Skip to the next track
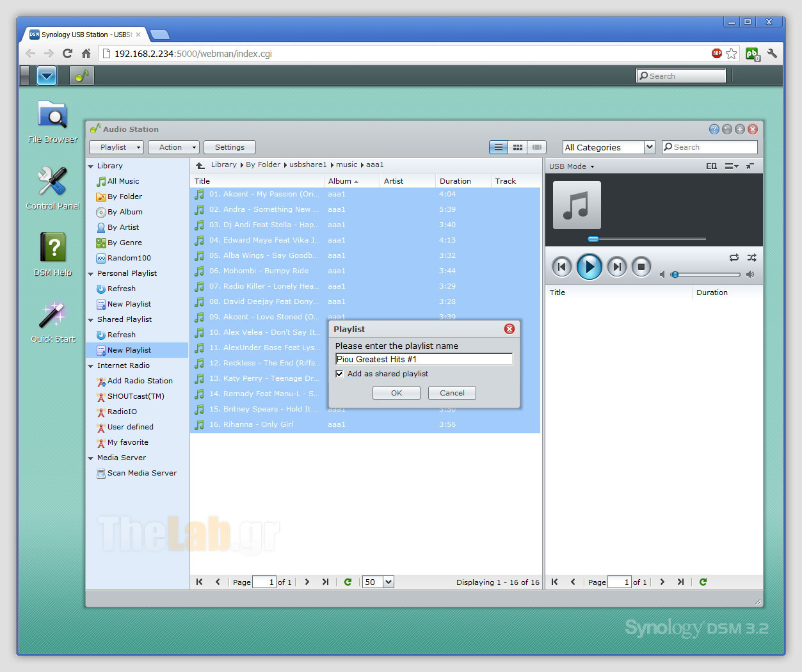The height and width of the screenshot is (672, 802). [617, 267]
